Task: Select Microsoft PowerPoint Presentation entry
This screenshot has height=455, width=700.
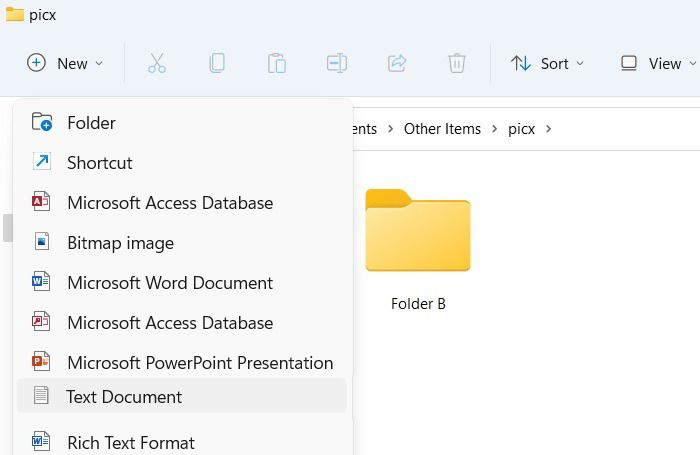Action: click(x=182, y=363)
